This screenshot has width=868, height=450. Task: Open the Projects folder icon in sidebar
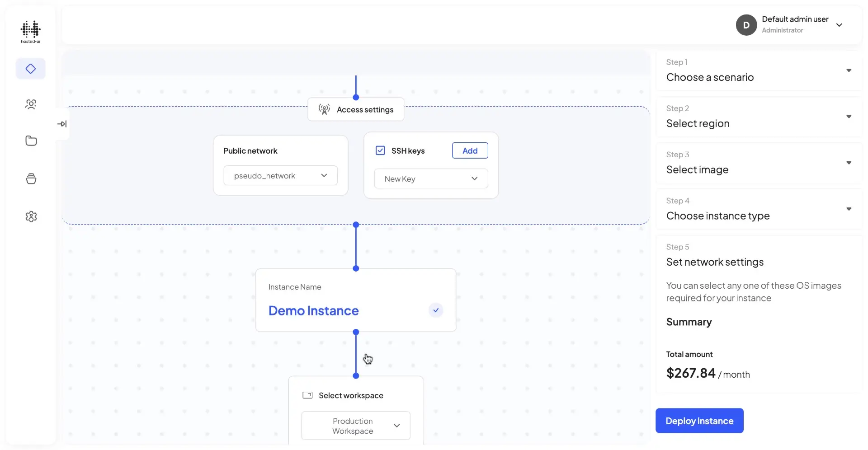point(31,141)
